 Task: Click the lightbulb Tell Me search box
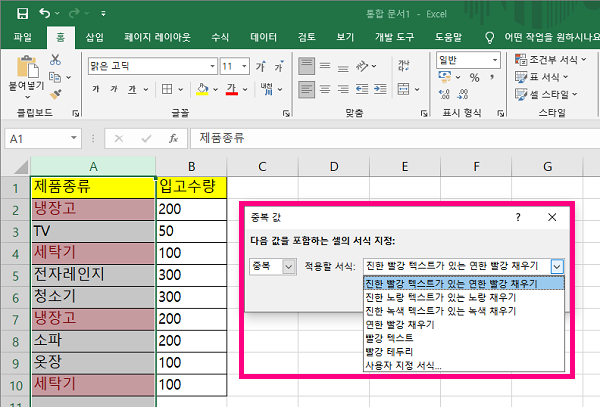(x=541, y=37)
